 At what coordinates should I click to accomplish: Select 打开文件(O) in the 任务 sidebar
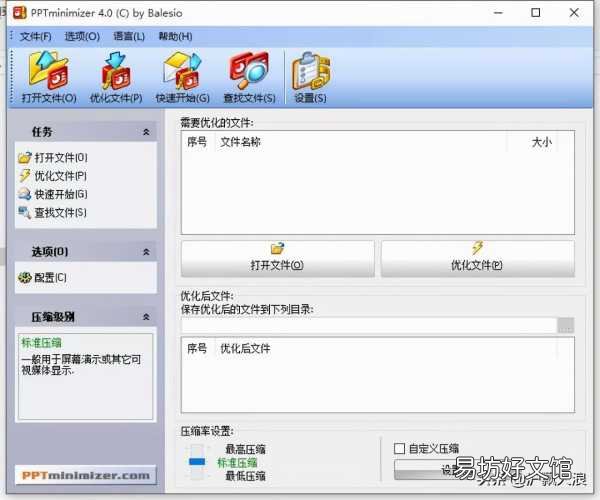click(x=53, y=158)
